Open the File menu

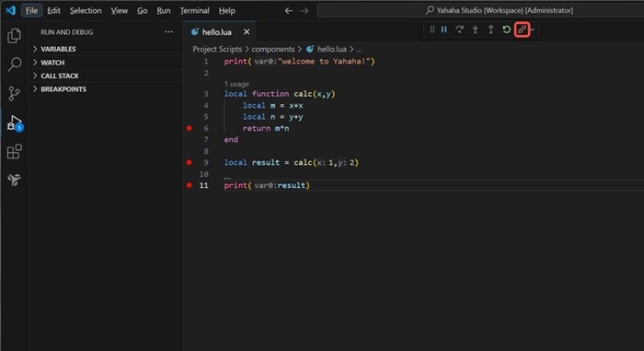point(31,11)
